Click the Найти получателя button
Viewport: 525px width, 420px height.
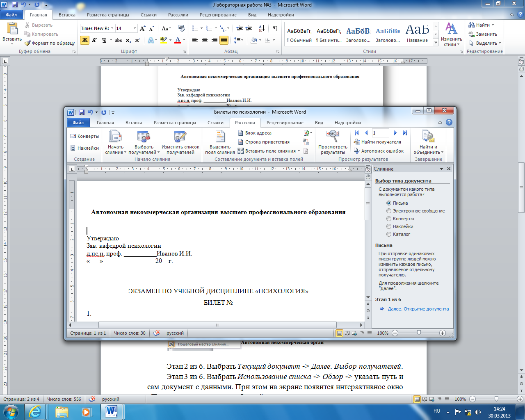click(x=377, y=142)
